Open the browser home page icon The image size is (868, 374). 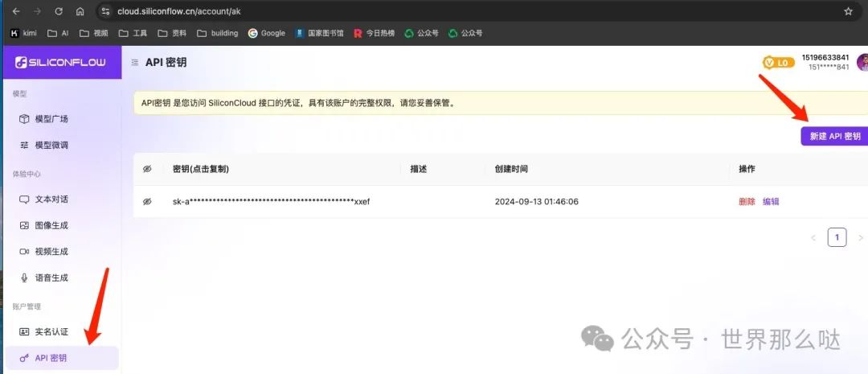(x=80, y=11)
